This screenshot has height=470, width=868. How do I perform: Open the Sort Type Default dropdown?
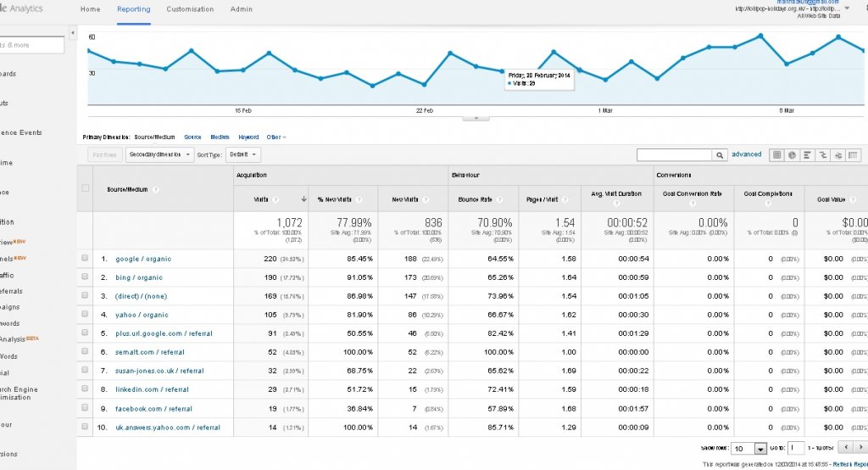coord(243,154)
